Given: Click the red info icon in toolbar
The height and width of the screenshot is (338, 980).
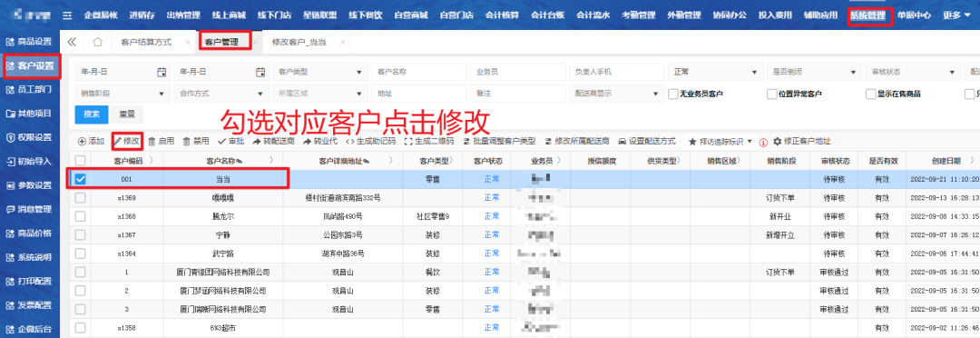Looking at the screenshot, I should (763, 142).
